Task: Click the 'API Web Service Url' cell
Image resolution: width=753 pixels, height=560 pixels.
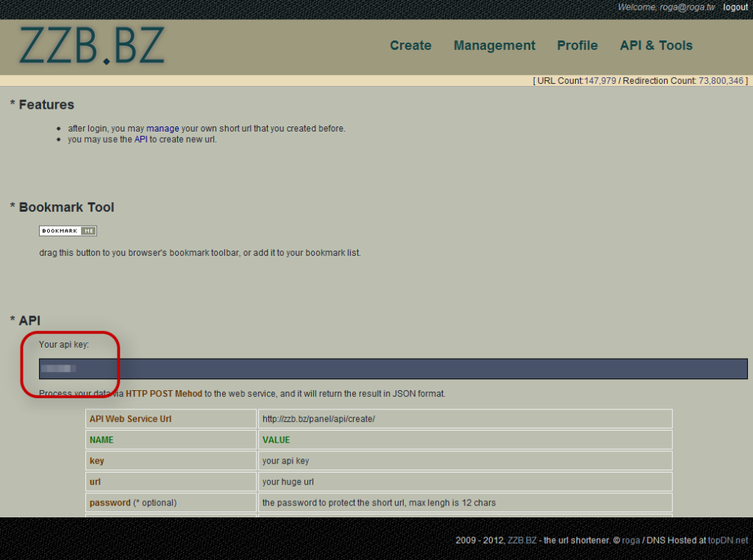Action: pos(171,419)
